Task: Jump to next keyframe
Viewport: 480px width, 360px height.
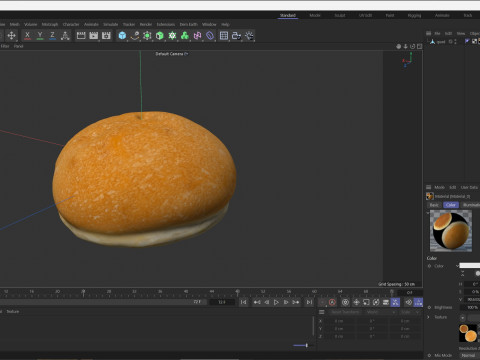Action: [296, 302]
